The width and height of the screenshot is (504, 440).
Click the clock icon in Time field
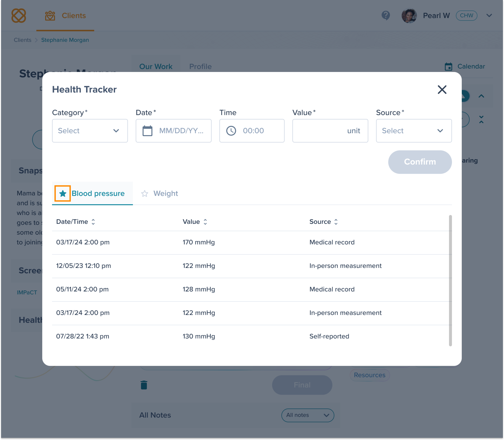point(231,131)
